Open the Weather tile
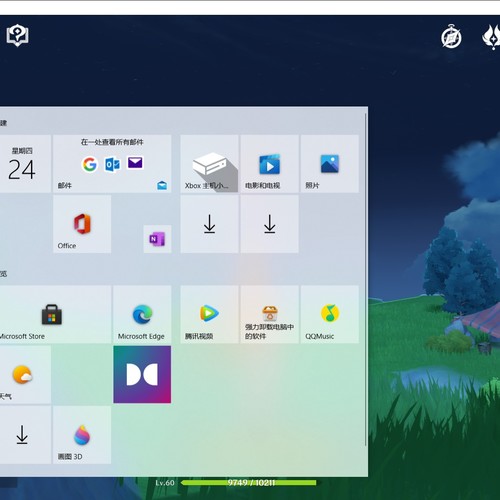This screenshot has width=500, height=500. pos(25,375)
